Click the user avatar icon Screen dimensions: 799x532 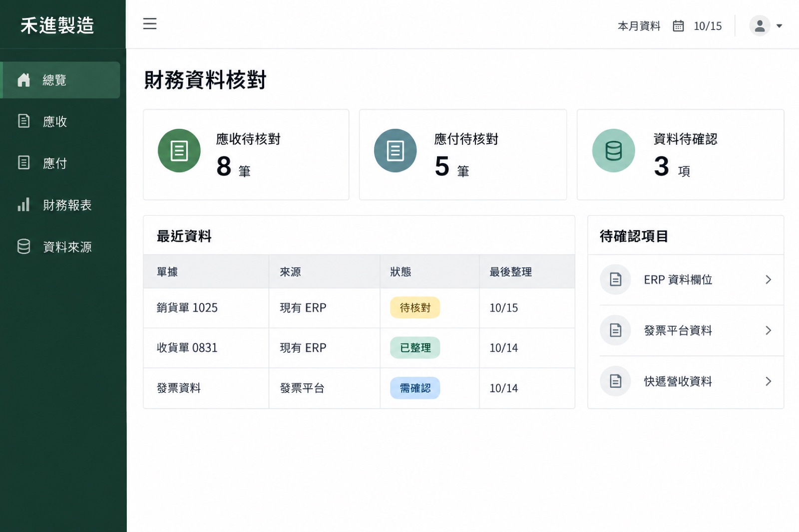click(760, 26)
